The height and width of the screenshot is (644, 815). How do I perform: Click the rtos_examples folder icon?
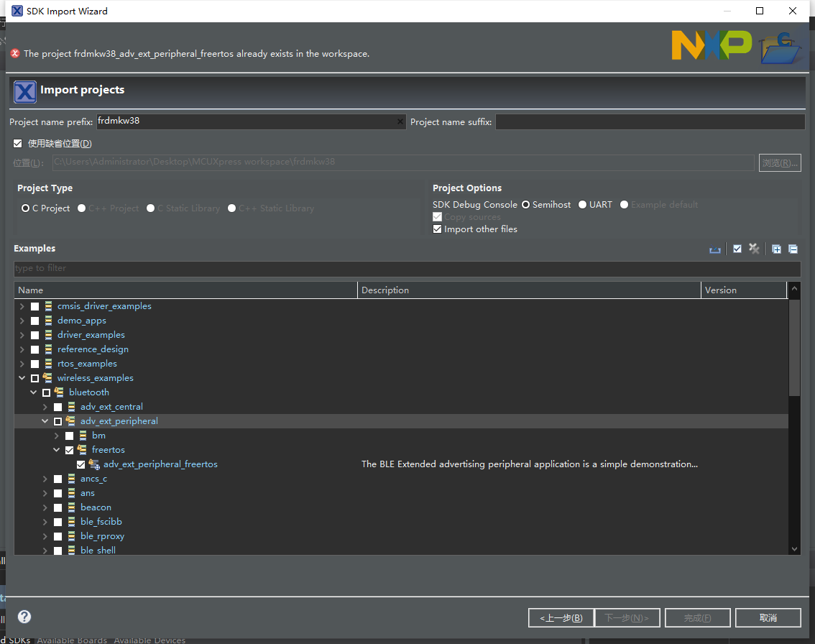tap(48, 364)
